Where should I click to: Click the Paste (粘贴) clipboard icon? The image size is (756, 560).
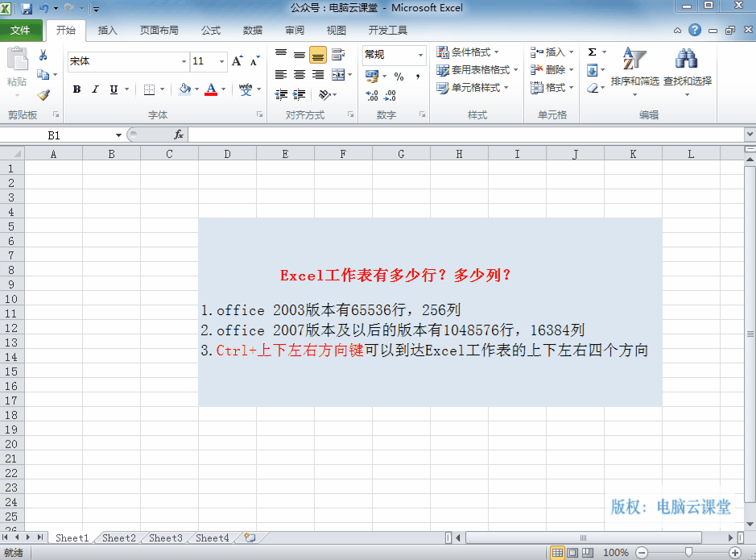click(x=18, y=60)
